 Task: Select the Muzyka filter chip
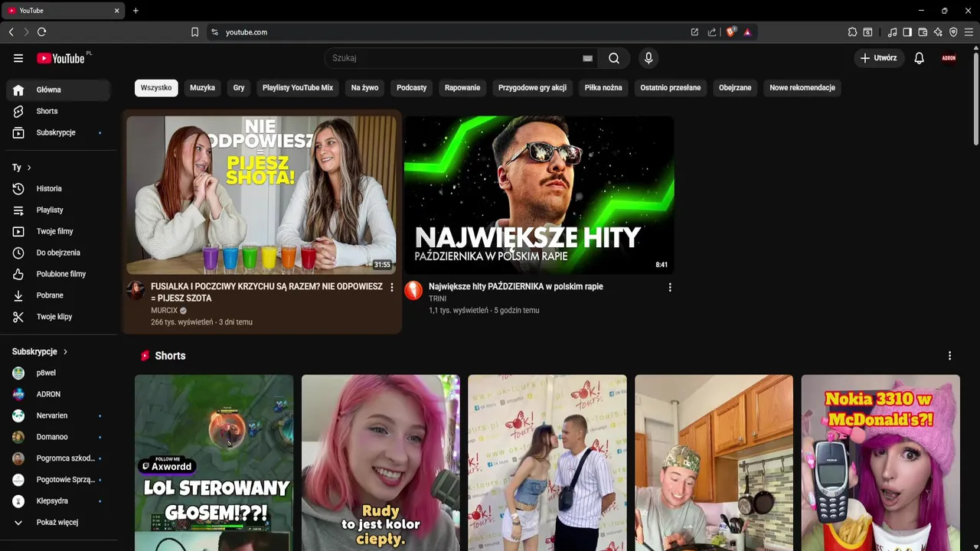pyautogui.click(x=202, y=88)
